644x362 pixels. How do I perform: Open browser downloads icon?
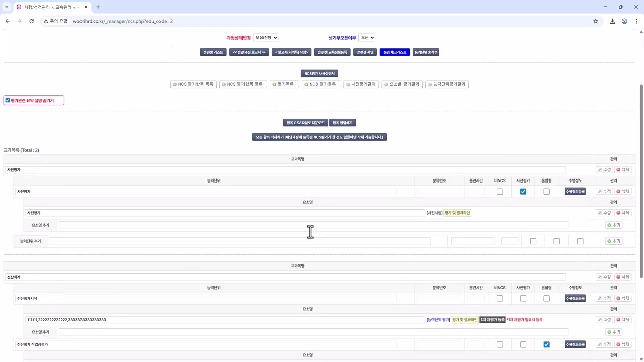coord(612,21)
